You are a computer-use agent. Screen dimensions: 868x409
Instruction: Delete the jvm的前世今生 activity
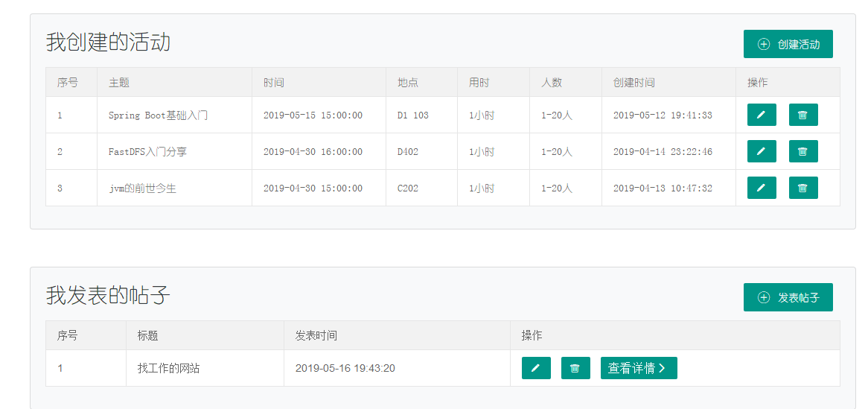point(802,188)
